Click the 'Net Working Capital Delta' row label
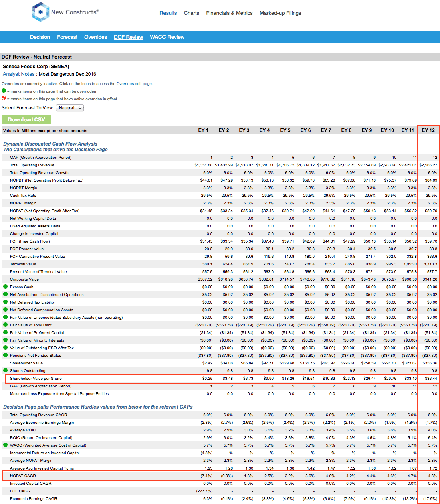Viewport: 440px width, 504px height. [33, 219]
